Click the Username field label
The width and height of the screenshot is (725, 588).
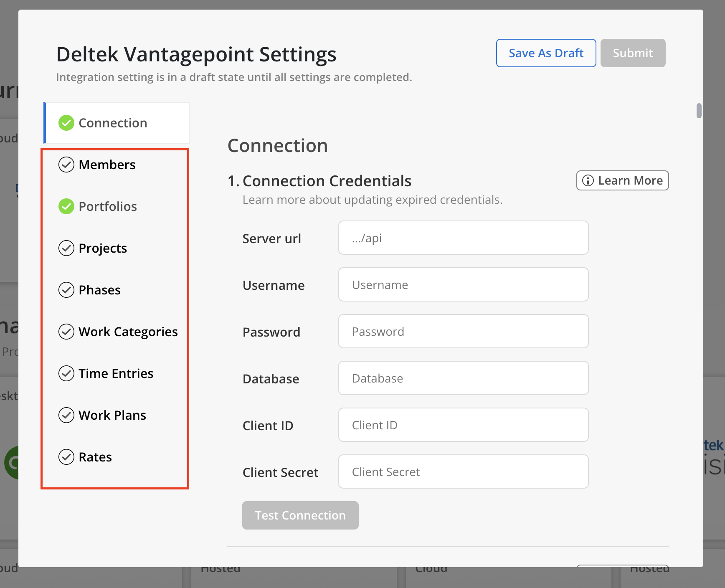[x=274, y=285]
